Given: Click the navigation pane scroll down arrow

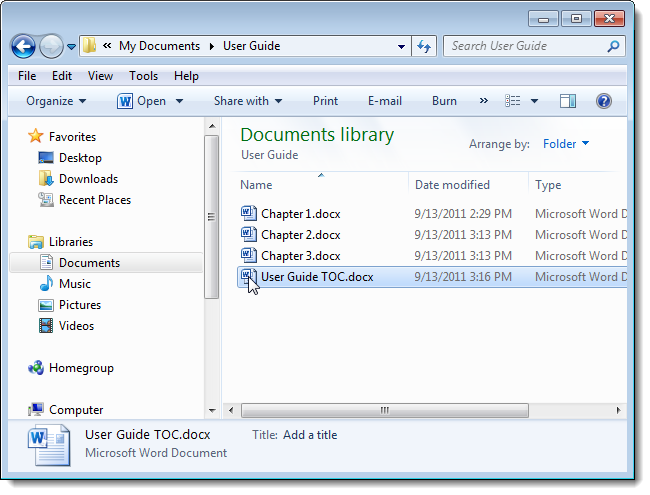Looking at the screenshot, I should 212,411.
